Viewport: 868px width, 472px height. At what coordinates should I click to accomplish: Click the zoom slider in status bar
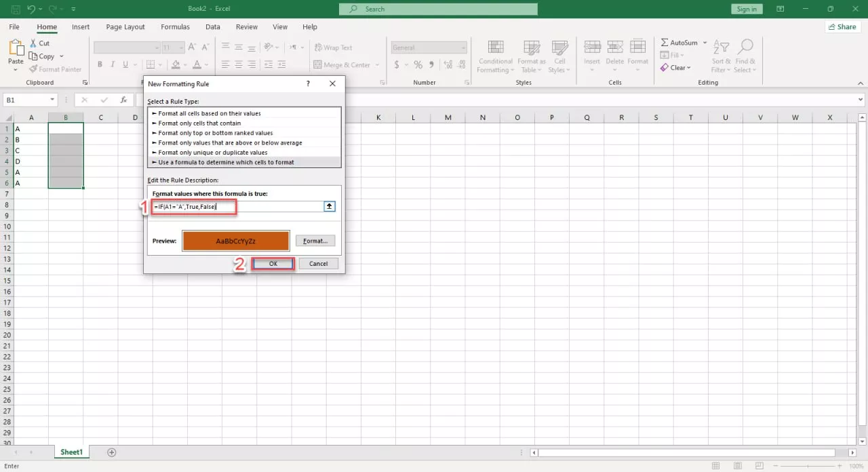click(808, 466)
